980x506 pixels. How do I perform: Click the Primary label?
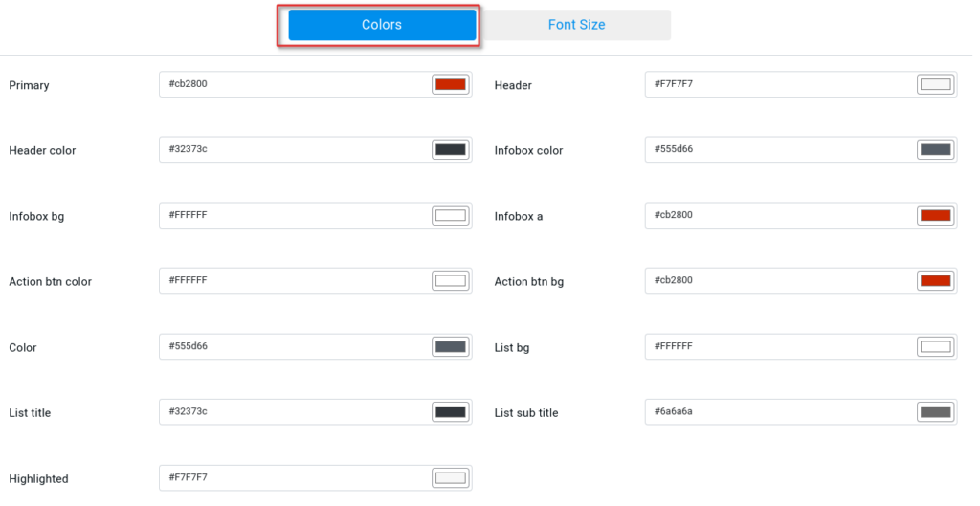point(29,85)
